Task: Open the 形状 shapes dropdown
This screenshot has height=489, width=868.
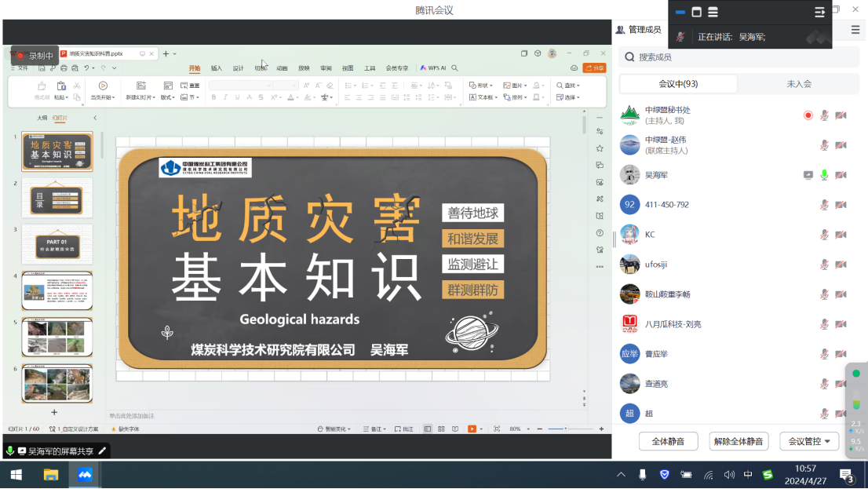Action: coord(480,86)
